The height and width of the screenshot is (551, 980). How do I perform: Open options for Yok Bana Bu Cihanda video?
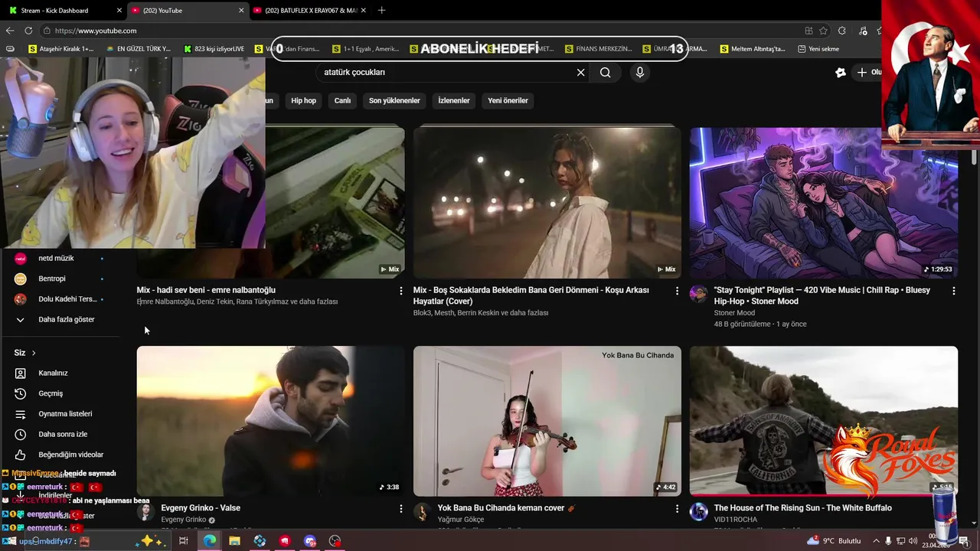677,508
